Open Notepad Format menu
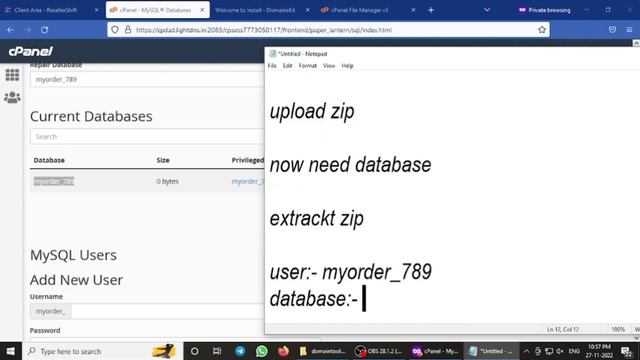Screen dimensions: 640x360 coord(307,66)
